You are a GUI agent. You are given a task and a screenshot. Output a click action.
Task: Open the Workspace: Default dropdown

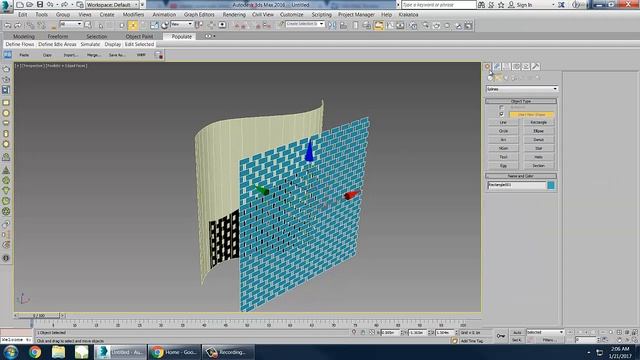click(x=113, y=5)
